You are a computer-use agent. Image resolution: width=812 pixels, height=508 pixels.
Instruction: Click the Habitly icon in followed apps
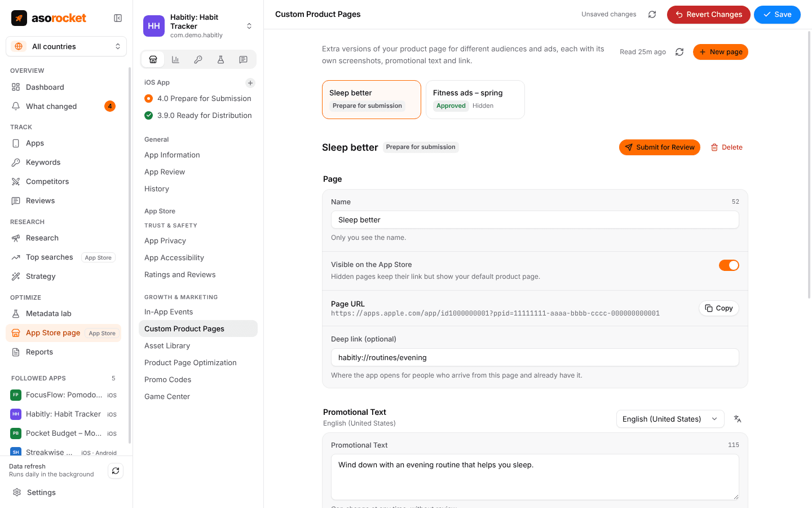[x=16, y=414]
